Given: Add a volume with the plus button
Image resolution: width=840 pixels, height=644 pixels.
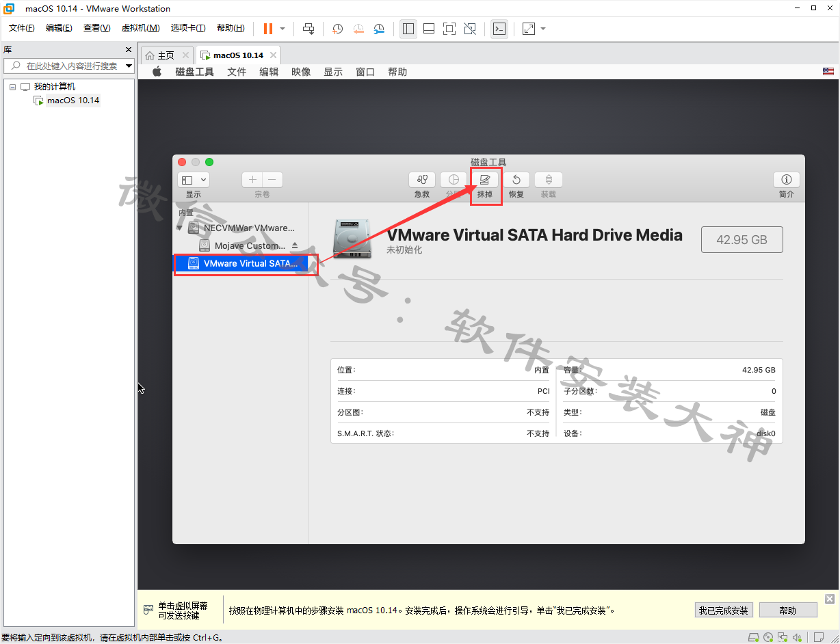Looking at the screenshot, I should click(x=252, y=180).
